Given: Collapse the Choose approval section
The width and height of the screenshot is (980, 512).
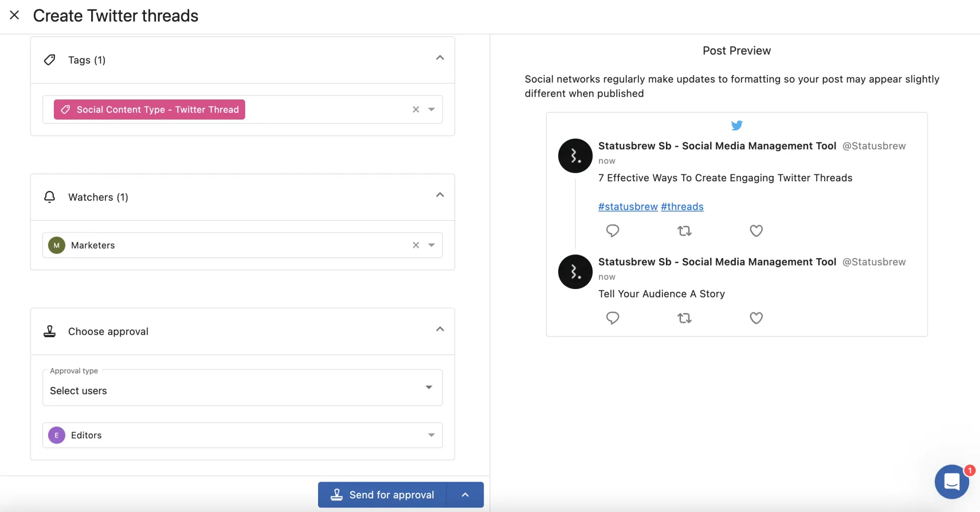Looking at the screenshot, I should 440,329.
